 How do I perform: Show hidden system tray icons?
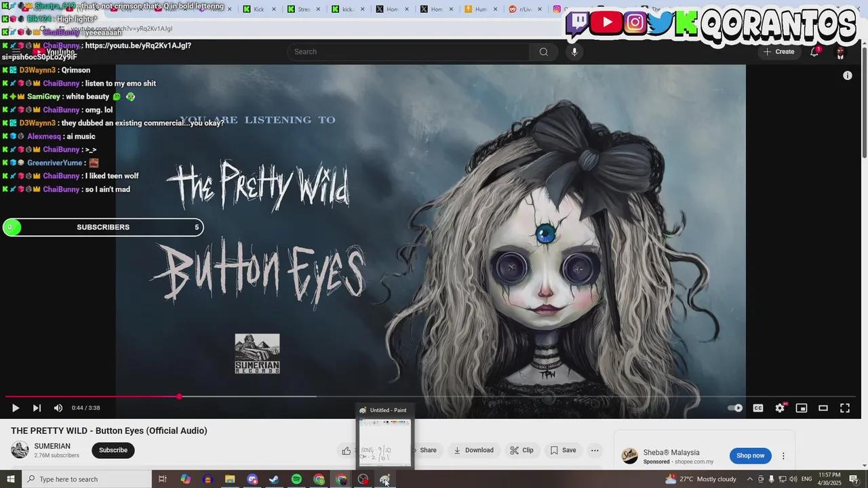click(x=749, y=479)
